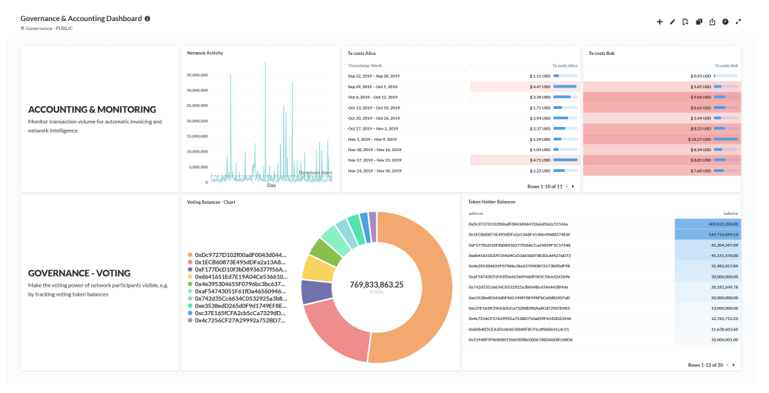Go to previous page of Token Holder Balances
Screen dimensions: 769x393
point(727,365)
